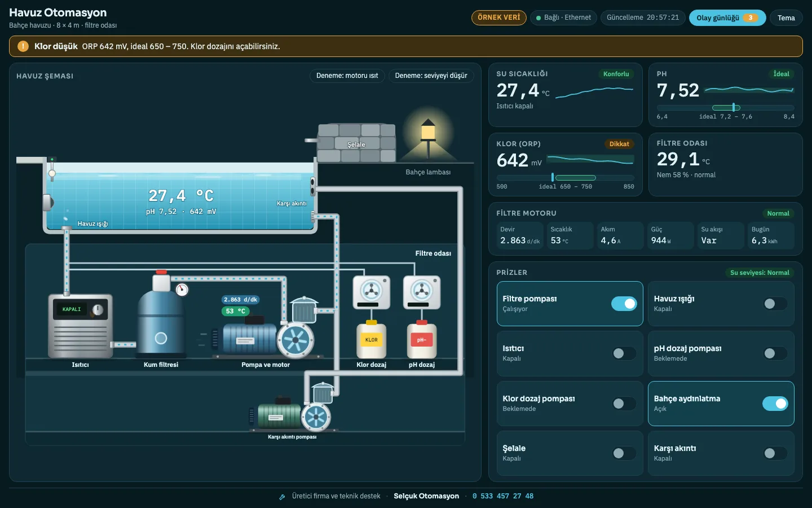Select the Kum filtresi sand filter tank
This screenshot has height=508, width=812.
161,314
